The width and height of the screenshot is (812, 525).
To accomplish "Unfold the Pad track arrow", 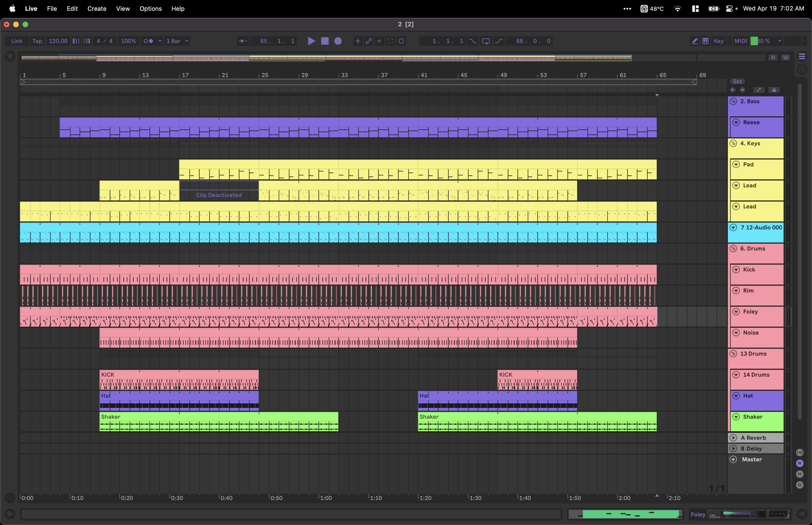I will point(736,164).
